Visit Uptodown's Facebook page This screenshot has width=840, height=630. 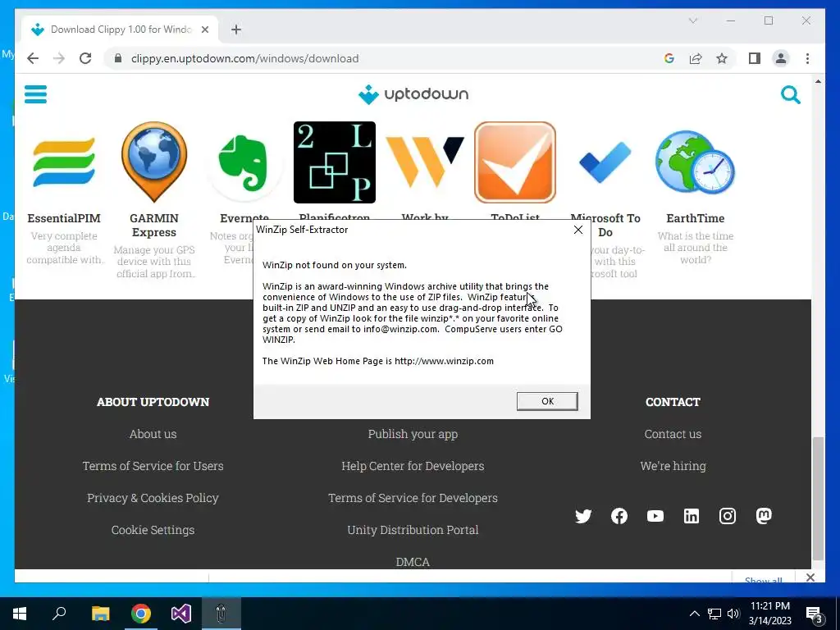619,516
